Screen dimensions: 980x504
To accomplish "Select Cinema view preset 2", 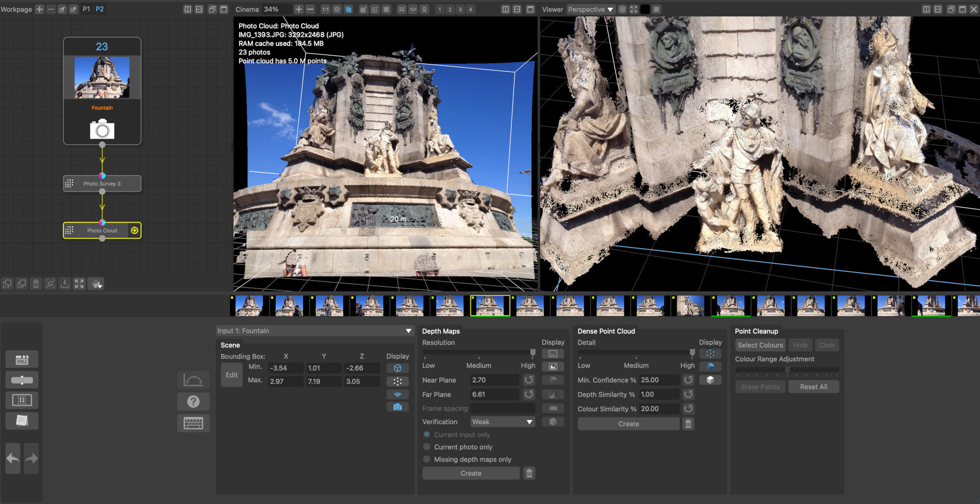I will 450,9.
